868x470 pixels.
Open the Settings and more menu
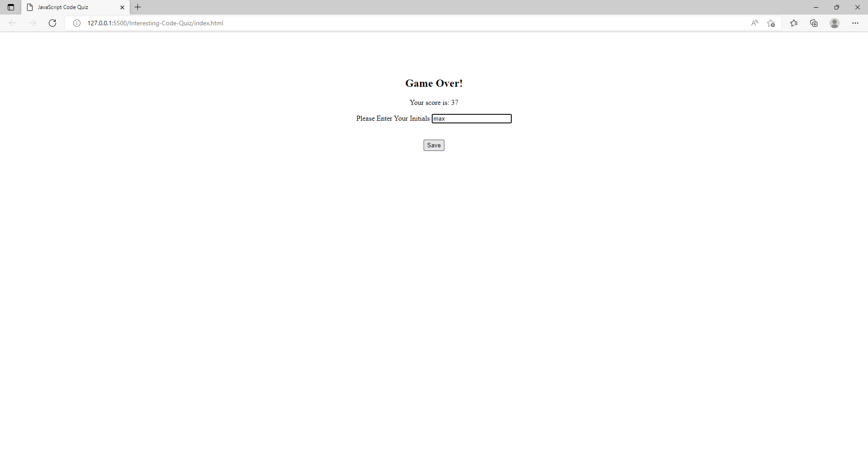pos(856,23)
